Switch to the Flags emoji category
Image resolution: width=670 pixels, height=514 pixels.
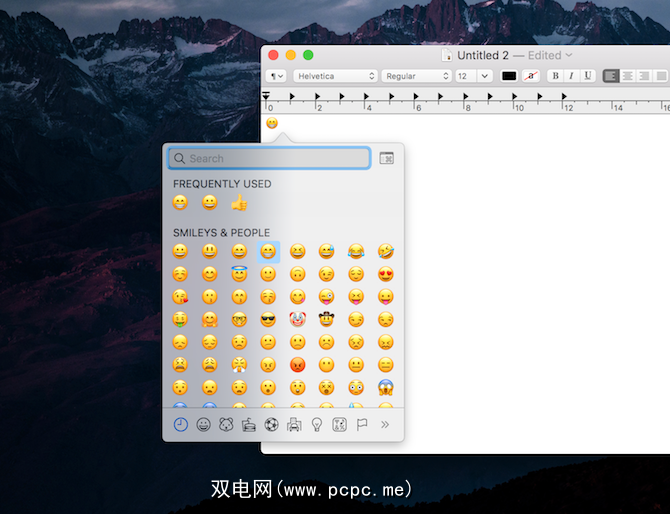(x=362, y=425)
